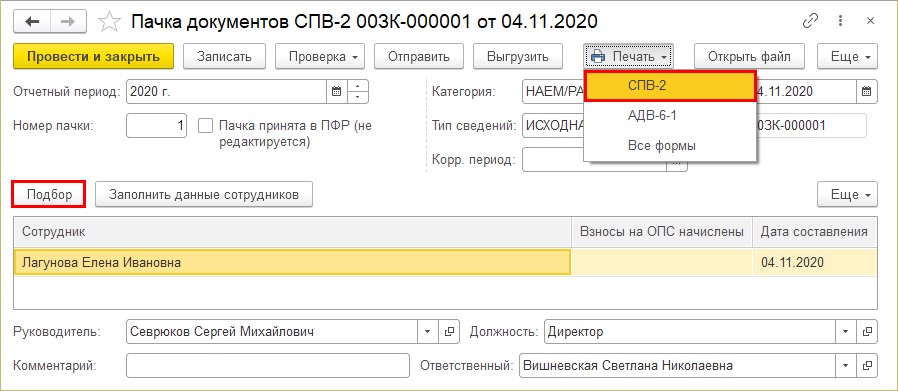The width and height of the screenshot is (898, 391).
Task: Expand the Должность dropdown arrow
Action: 846,331
